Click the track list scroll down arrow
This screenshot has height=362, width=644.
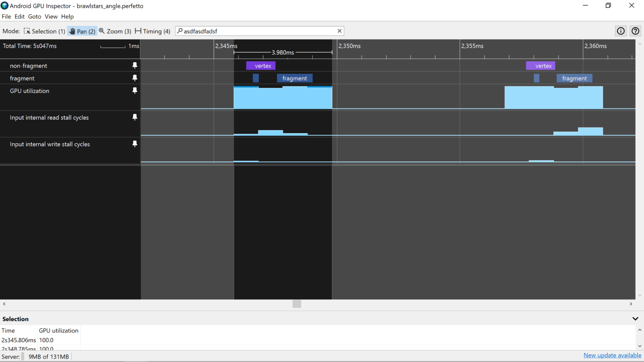tap(639, 295)
